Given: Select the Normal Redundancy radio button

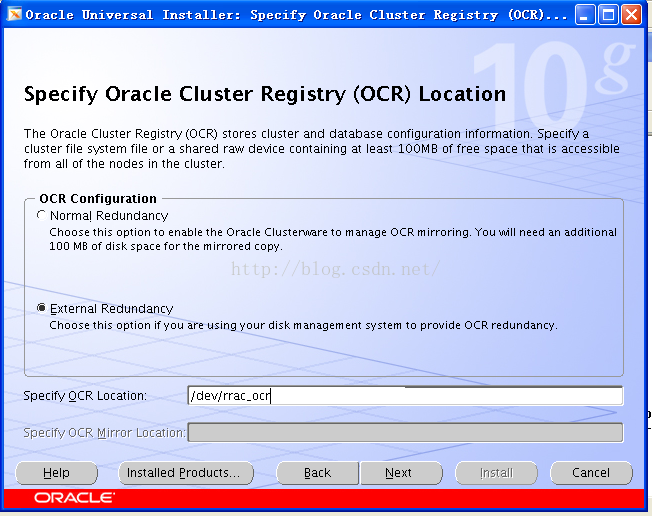Looking at the screenshot, I should pos(41,215).
